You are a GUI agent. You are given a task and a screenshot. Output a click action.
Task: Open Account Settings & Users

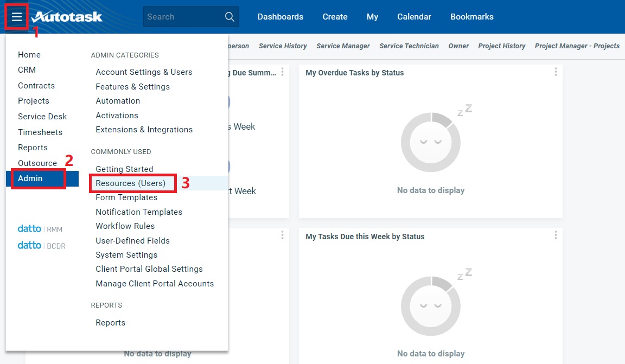(x=144, y=72)
